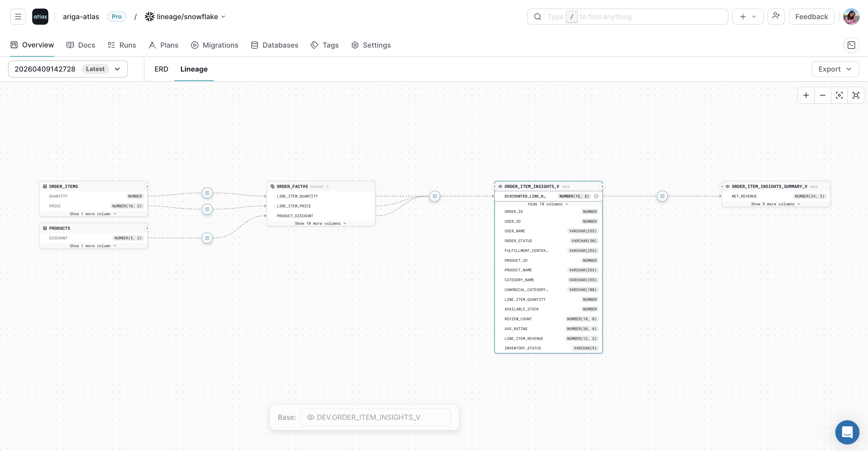Open the lineage/snowflake project dropdown
The image size is (868, 451).
pos(224,16)
